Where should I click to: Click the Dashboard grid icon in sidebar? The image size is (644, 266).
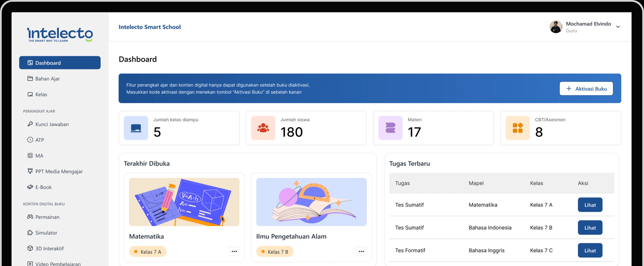[x=30, y=63]
